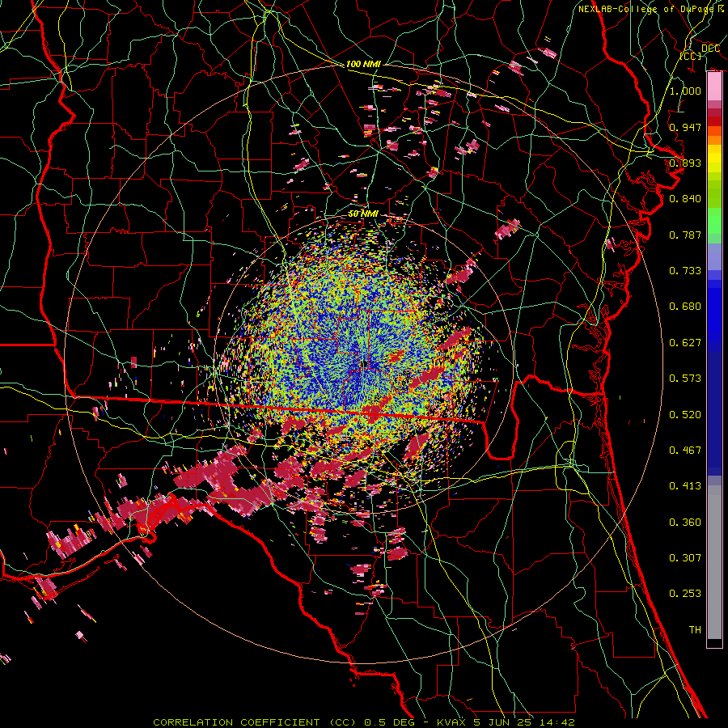Click the 0.947 legend value
Image resolution: width=728 pixels, height=728 pixels.
tap(685, 127)
